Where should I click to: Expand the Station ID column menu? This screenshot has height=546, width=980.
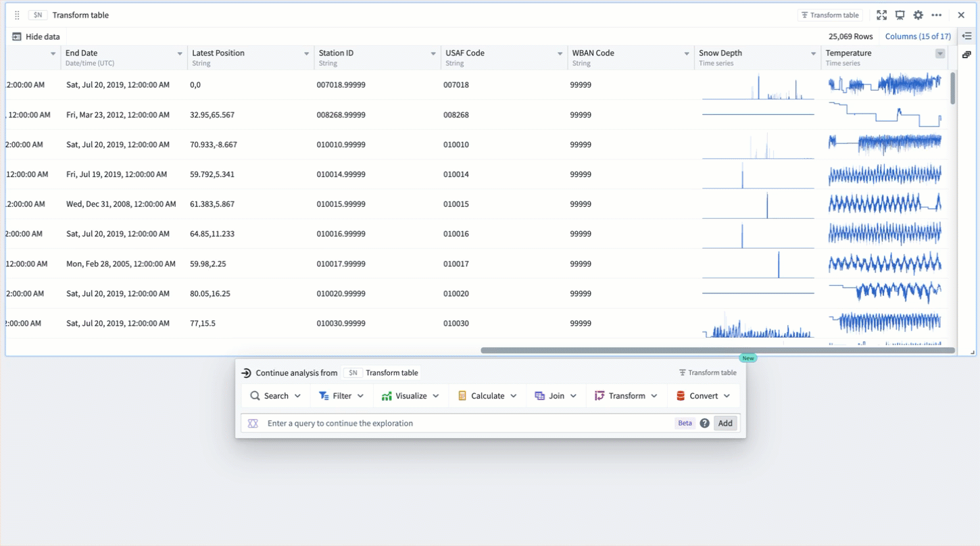pos(433,53)
